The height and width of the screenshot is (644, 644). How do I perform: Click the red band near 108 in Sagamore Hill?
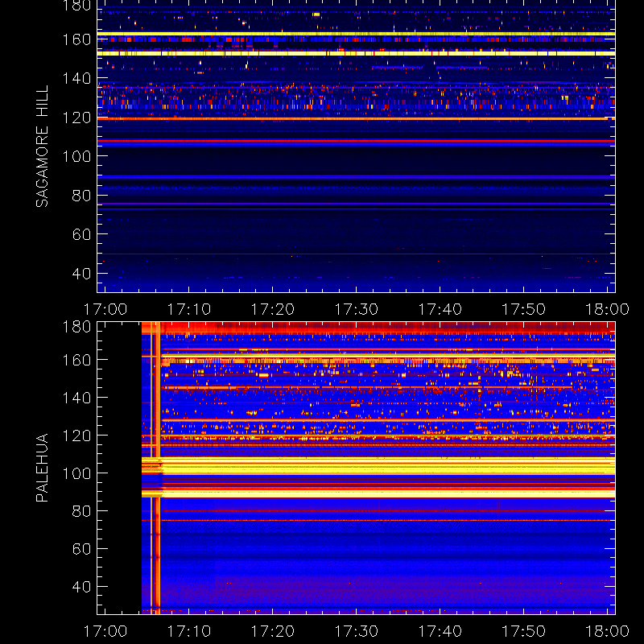pyautogui.click(x=356, y=141)
